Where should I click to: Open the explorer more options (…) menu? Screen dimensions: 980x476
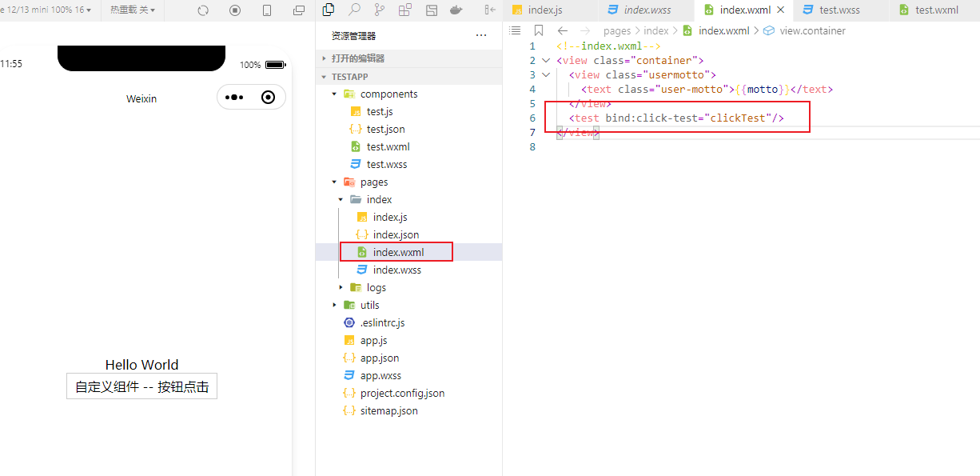click(x=480, y=36)
